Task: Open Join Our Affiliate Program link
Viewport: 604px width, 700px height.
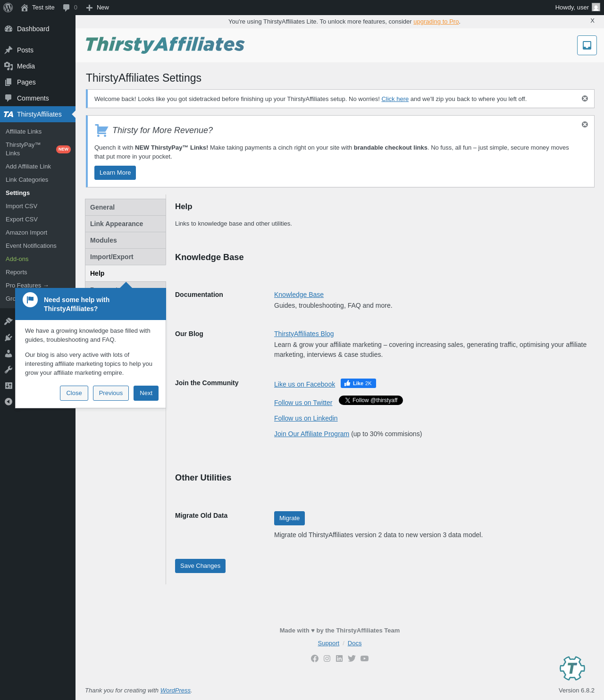Action: point(311,434)
